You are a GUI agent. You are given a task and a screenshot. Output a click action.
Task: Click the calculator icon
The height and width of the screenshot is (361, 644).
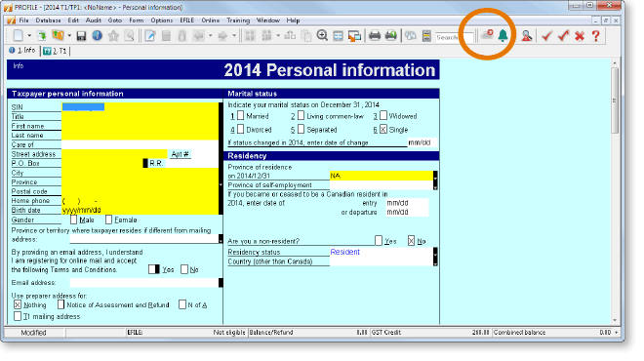coord(426,36)
